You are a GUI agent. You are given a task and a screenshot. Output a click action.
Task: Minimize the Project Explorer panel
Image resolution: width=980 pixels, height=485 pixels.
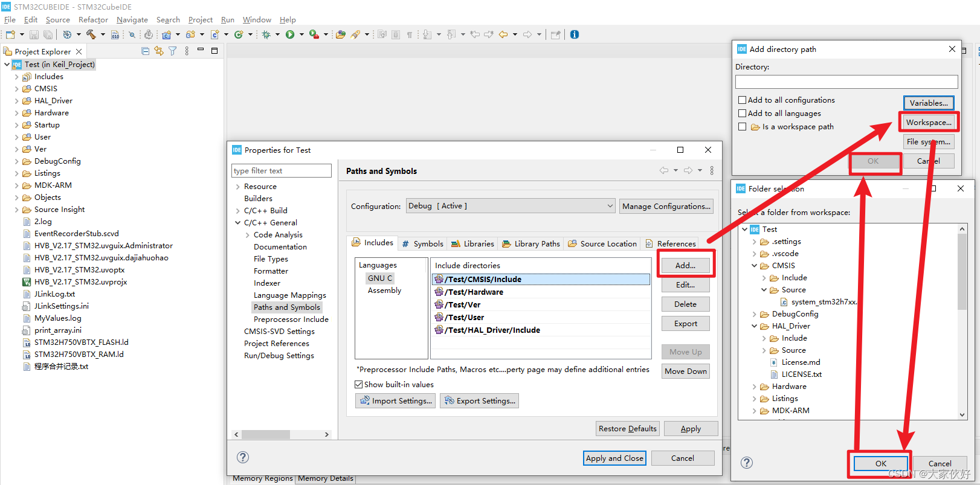pos(201,50)
